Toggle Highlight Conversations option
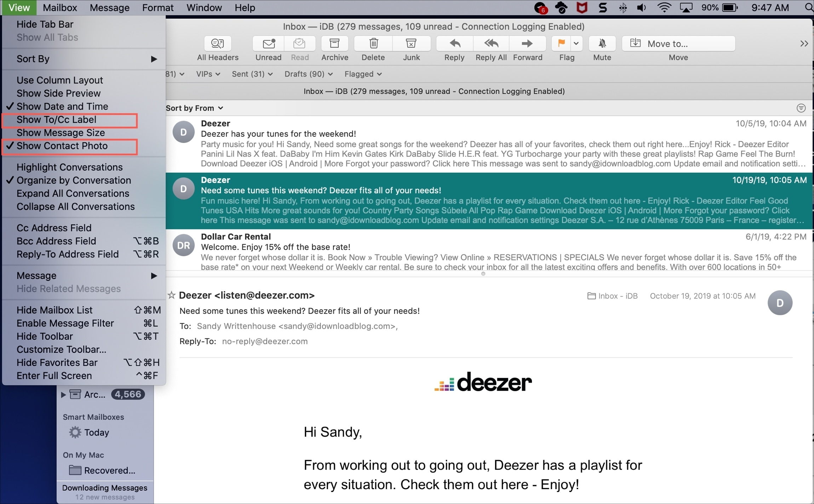 84,167
